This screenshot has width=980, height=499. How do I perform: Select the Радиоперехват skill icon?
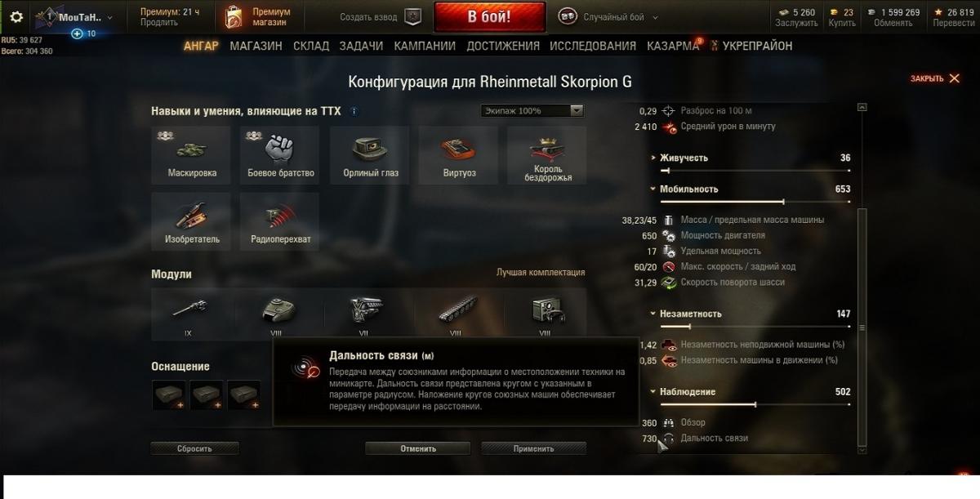280,221
